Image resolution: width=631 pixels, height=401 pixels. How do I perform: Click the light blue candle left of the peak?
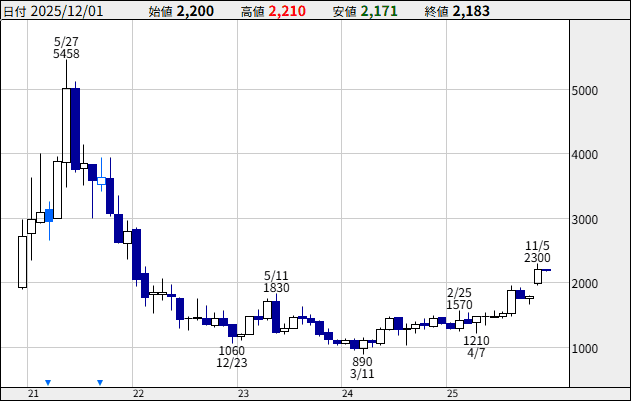pos(48,215)
